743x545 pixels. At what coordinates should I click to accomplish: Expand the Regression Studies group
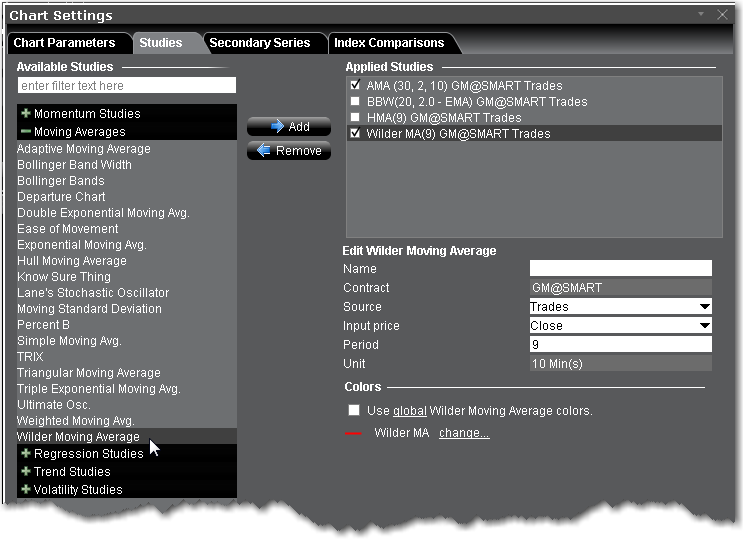pyautogui.click(x=26, y=454)
